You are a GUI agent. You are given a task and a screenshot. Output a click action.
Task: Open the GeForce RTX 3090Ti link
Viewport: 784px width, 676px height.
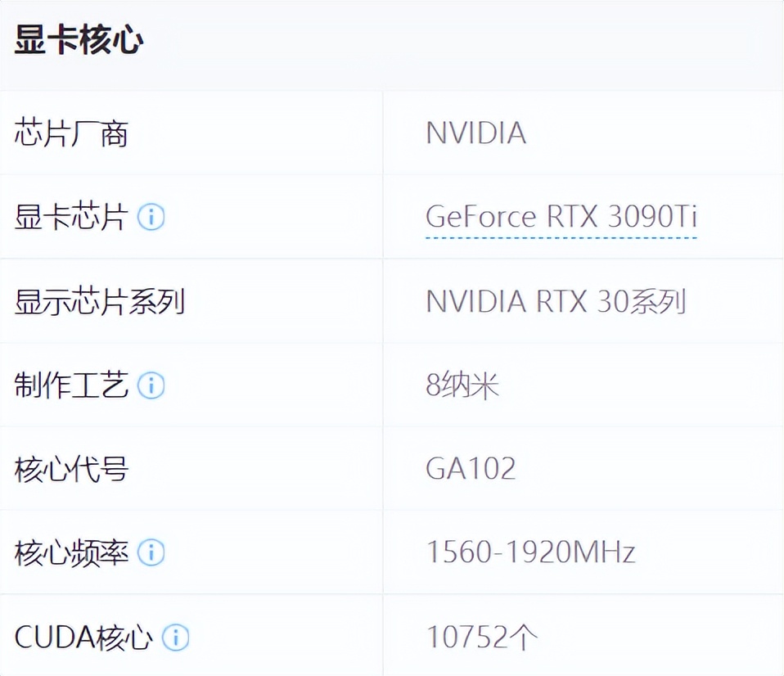point(561,217)
